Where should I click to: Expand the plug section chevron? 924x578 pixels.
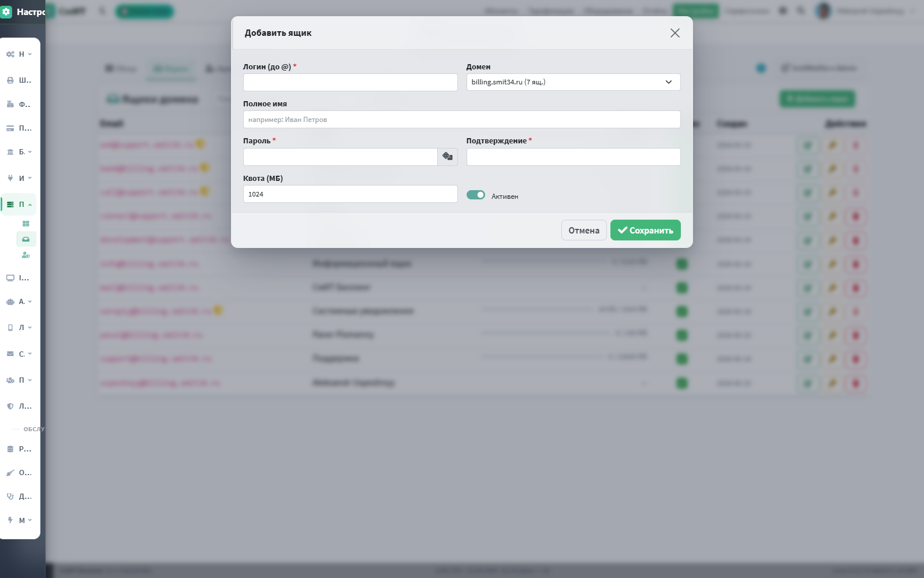click(30, 178)
